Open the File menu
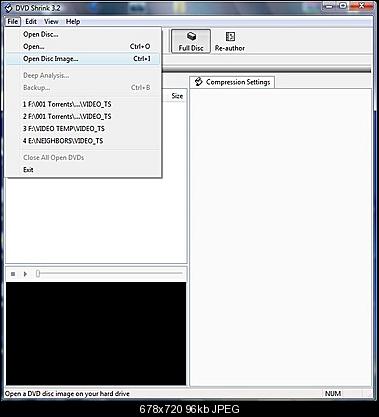This screenshot has height=417, width=379. tap(13, 22)
